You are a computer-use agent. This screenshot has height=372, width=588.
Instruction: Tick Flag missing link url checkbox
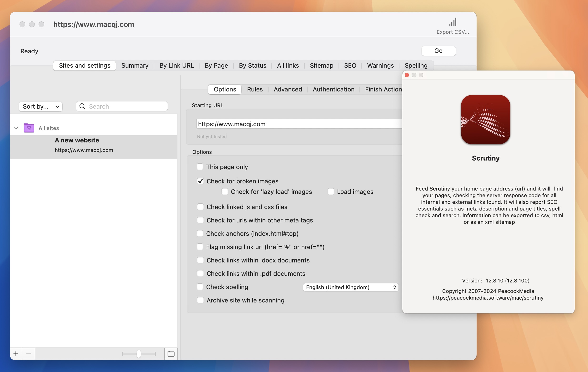click(200, 247)
